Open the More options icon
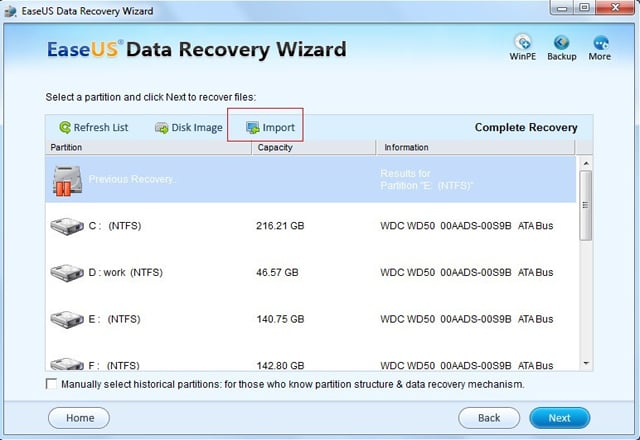 pos(600,42)
